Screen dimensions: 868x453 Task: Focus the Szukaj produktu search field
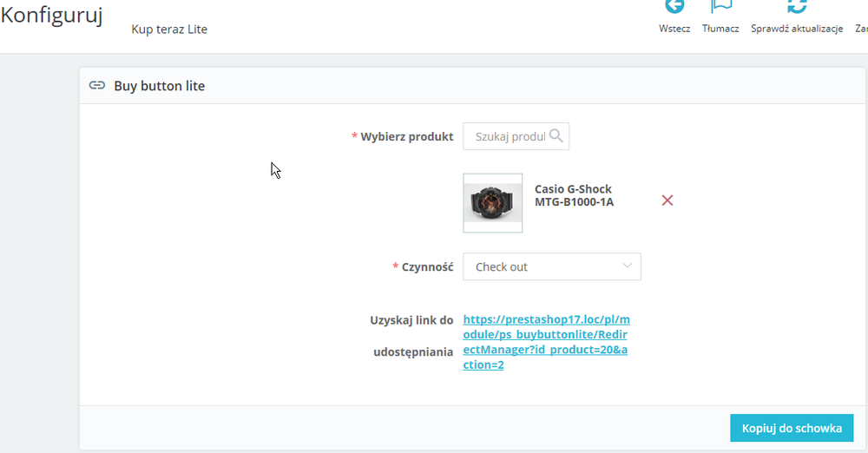[x=510, y=136]
